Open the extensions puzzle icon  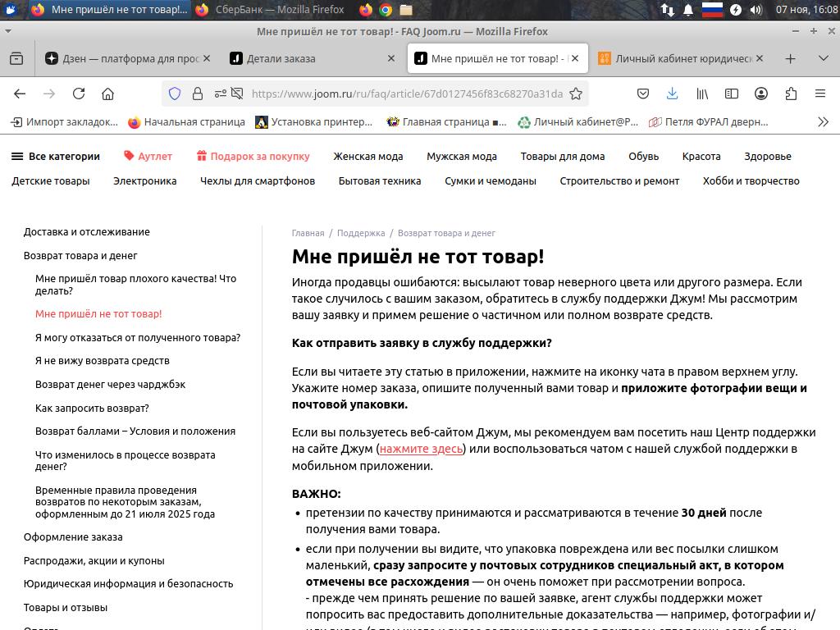pos(791,94)
